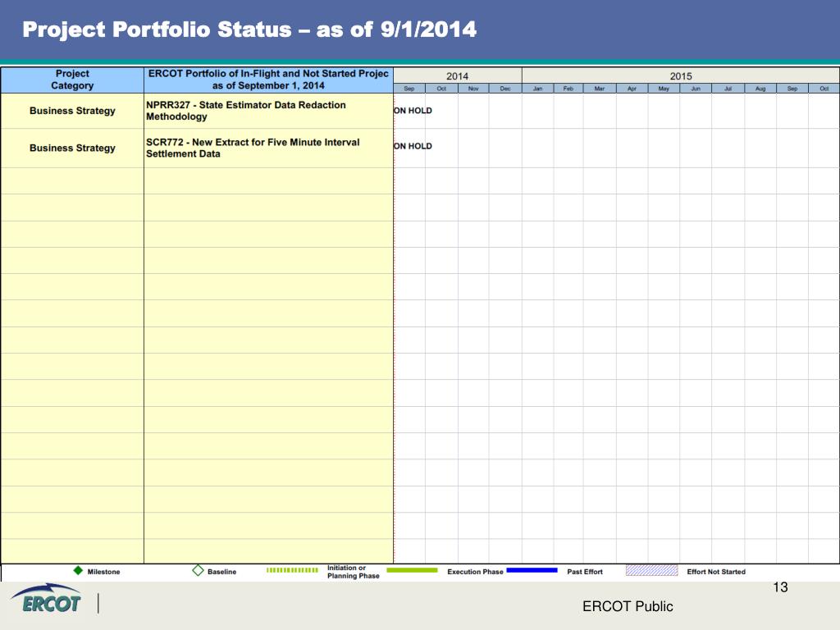Click SCR772 New Extract for Five Minute cell
The image size is (840, 630).
click(268, 148)
